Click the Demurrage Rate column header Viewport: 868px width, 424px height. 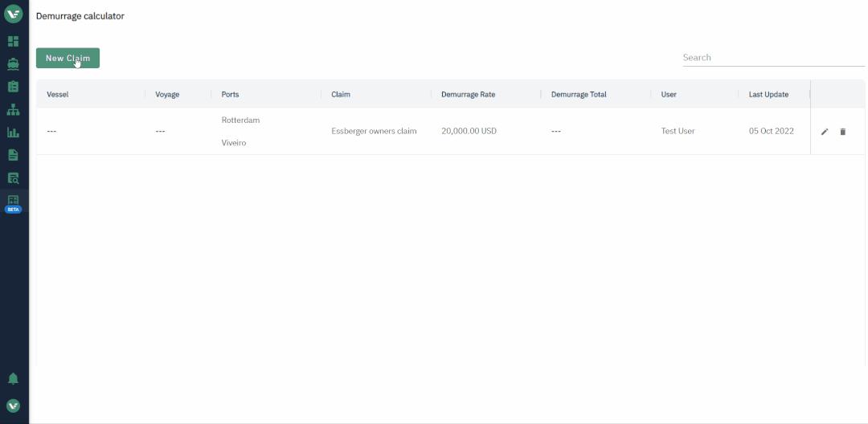469,95
